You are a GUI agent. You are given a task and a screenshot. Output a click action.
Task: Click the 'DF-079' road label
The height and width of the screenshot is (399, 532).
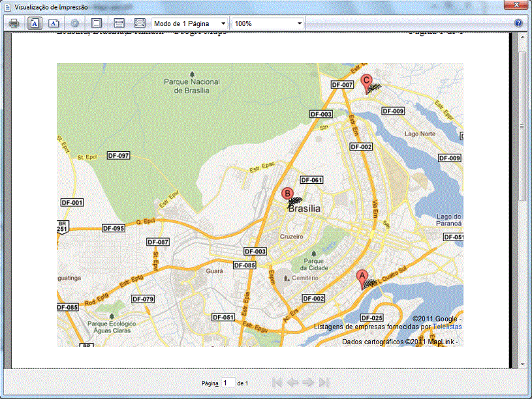point(143,299)
